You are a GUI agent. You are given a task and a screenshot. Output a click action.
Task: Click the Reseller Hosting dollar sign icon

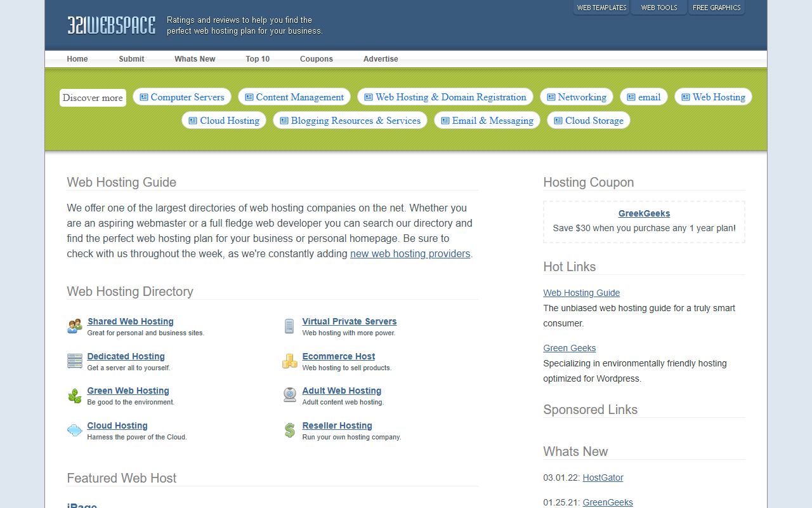point(289,431)
